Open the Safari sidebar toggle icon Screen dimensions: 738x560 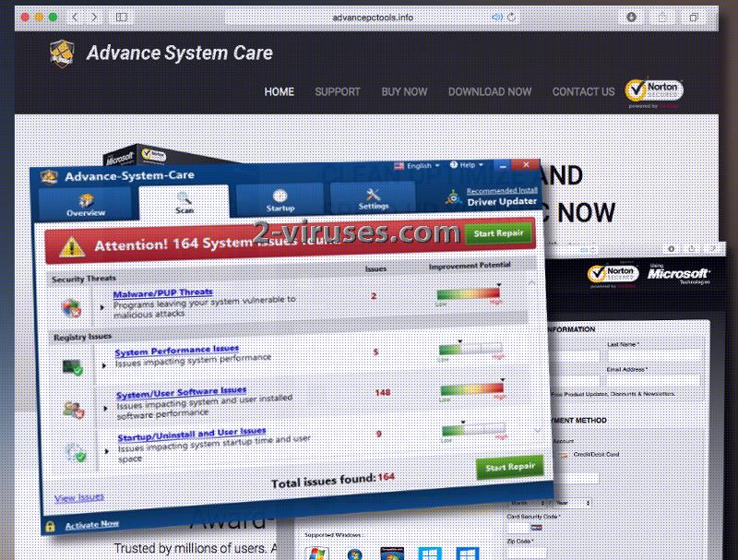point(122,18)
